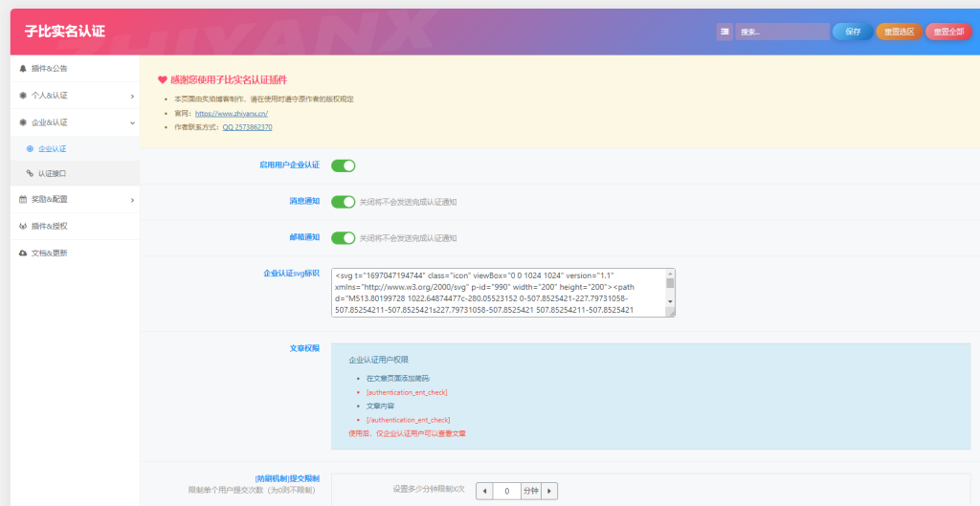The width and height of the screenshot is (980, 506).
Task: Click the [authentication_ent_check] opening shortcode text
Action: pos(407,392)
